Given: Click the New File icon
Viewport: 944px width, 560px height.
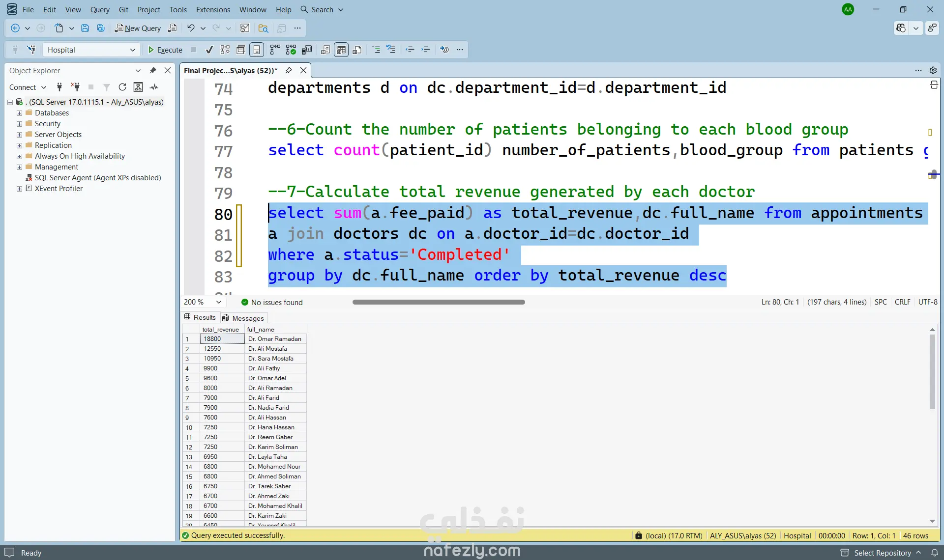Looking at the screenshot, I should [x=59, y=28].
